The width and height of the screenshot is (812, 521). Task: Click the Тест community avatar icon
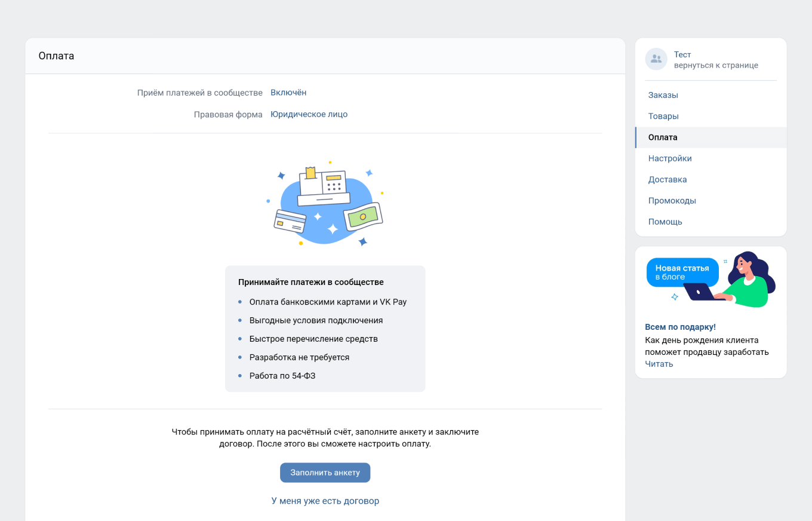click(656, 59)
